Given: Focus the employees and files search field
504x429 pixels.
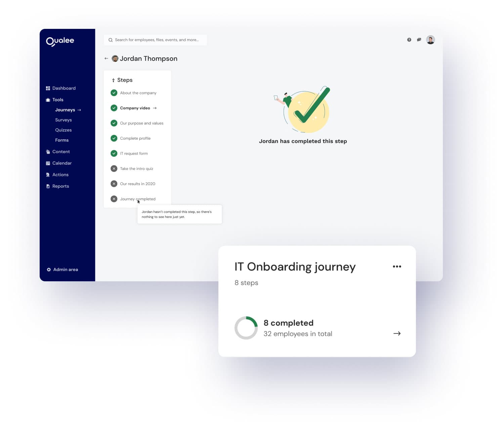Looking at the screenshot, I should pyautogui.click(x=155, y=40).
